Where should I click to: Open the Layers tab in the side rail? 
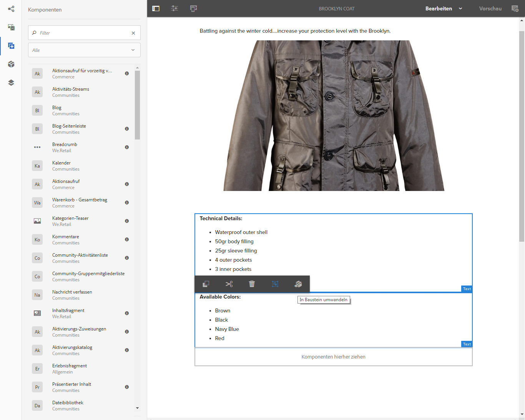[11, 83]
